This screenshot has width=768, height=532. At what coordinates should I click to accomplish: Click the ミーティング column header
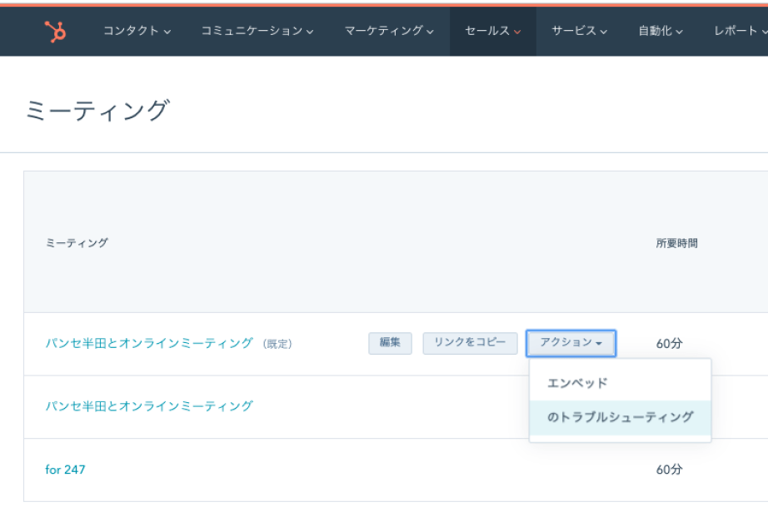coord(77,243)
